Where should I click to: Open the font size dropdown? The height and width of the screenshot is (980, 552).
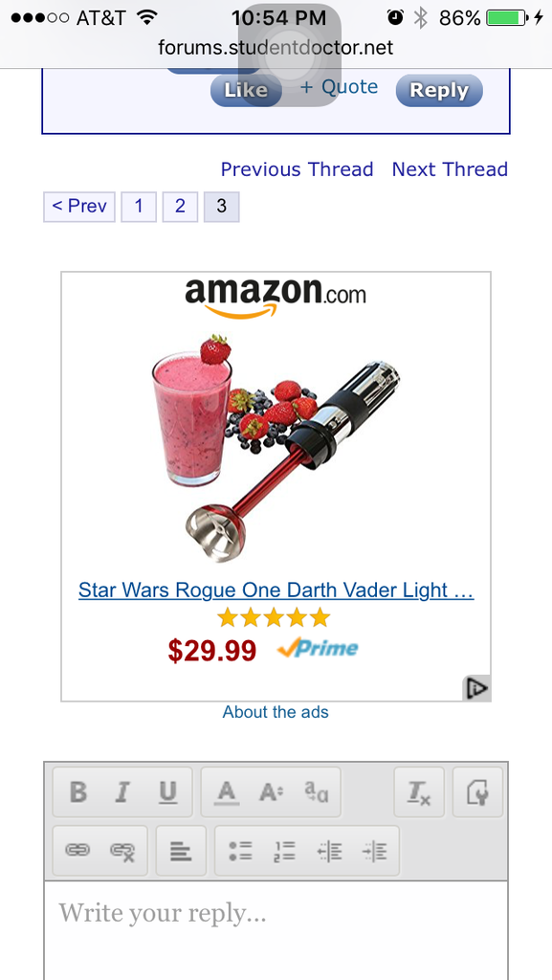pos(271,792)
